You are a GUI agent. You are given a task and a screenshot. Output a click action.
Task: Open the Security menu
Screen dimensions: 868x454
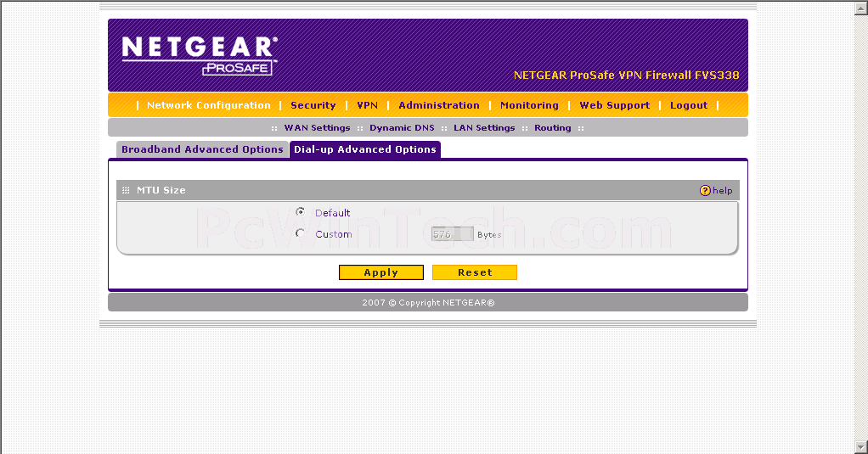313,105
